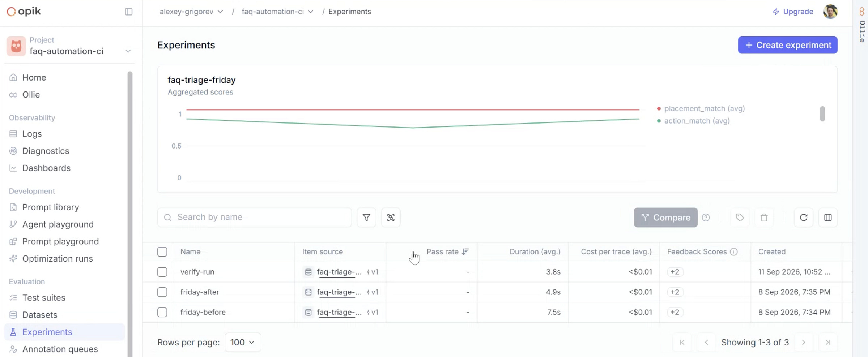The image size is (868, 357).
Task: Click the Upgrade link
Action: coord(793,12)
